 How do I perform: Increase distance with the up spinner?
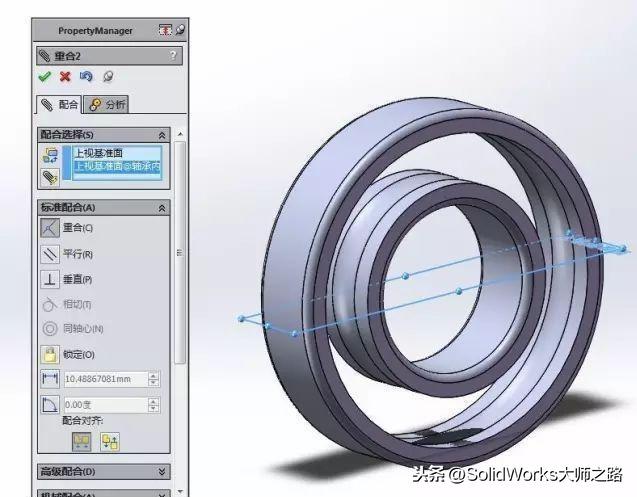click(x=153, y=375)
